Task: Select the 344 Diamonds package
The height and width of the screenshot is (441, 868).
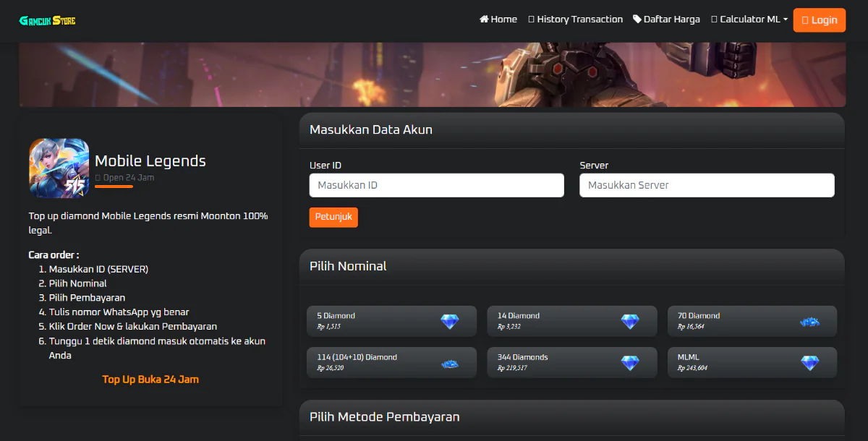Action: [572, 362]
